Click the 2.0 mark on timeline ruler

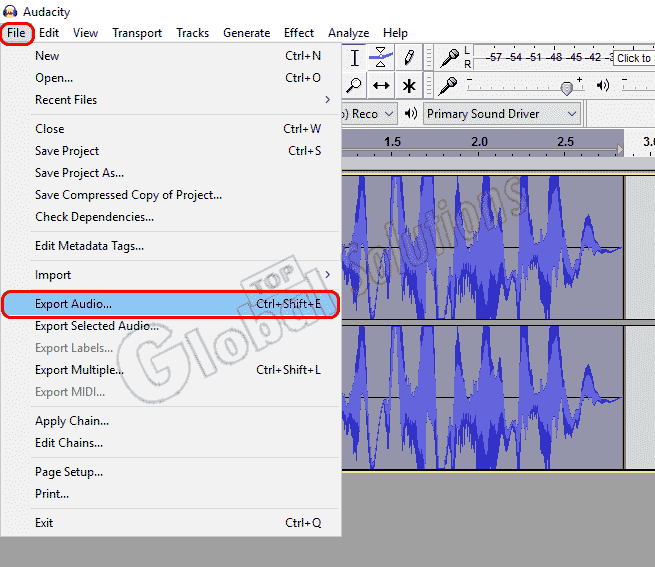[x=479, y=142]
